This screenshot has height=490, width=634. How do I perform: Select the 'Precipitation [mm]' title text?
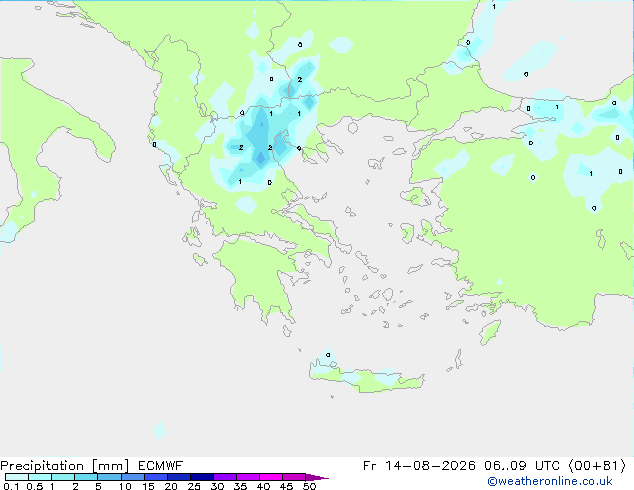65,466
